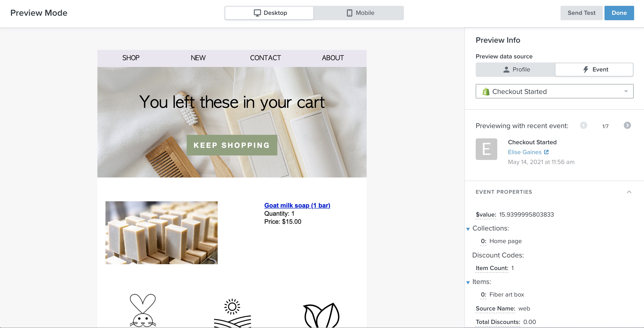Image resolution: width=644 pixels, height=328 pixels.
Task: Click the Shopify Checkout Started icon
Action: point(486,91)
